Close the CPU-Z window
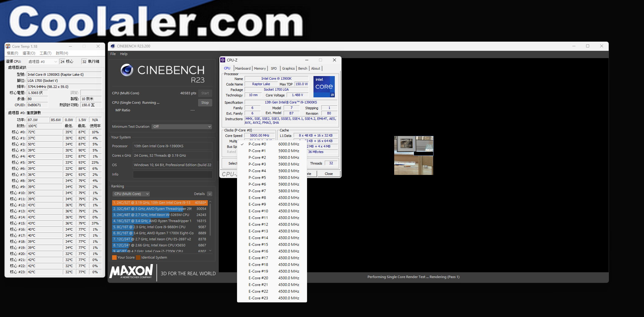Screen dimensions: 644x317 click(334, 60)
